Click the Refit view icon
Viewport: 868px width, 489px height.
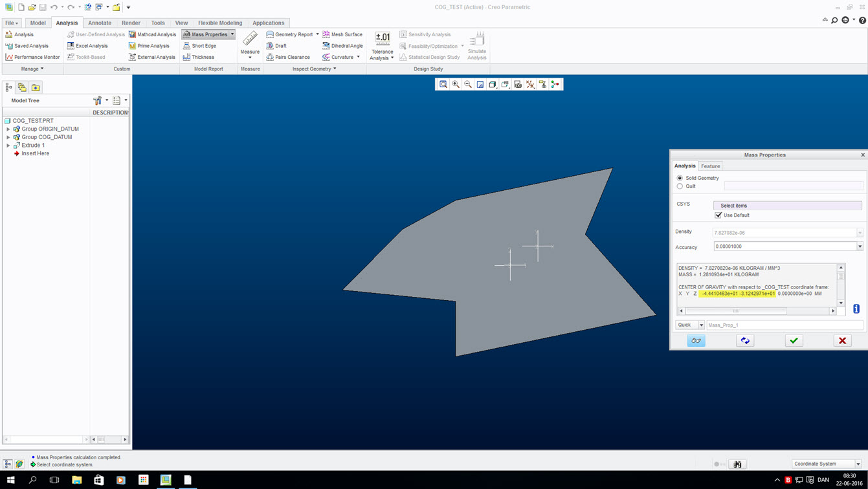443,84
